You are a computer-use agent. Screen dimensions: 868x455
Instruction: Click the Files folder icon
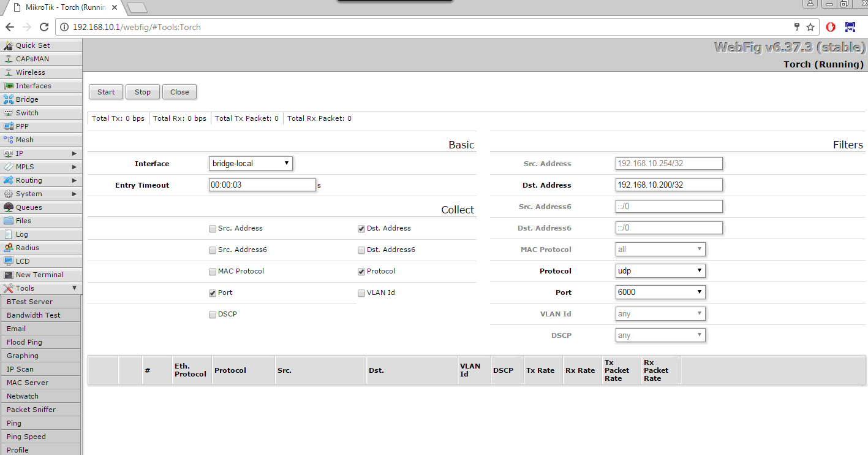(9, 221)
